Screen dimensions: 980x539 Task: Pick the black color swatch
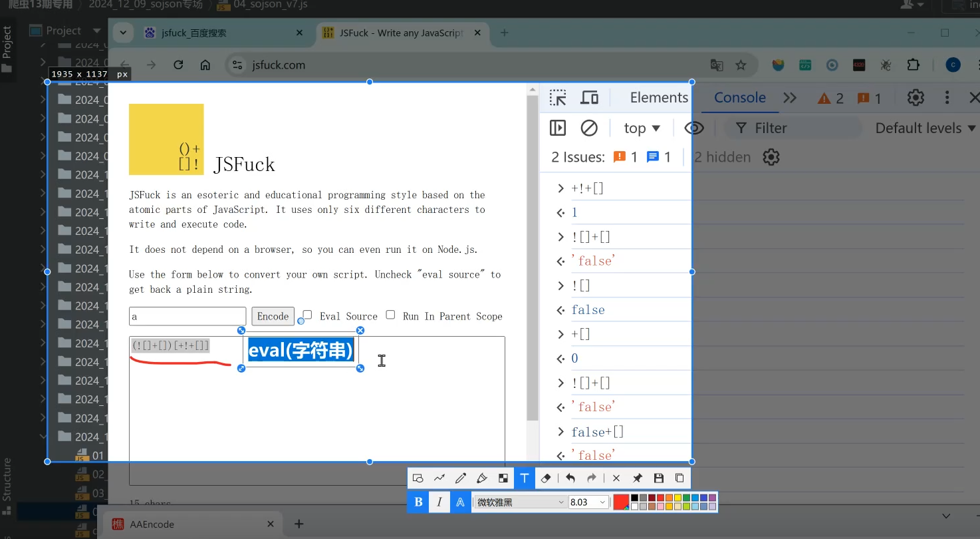635,498
